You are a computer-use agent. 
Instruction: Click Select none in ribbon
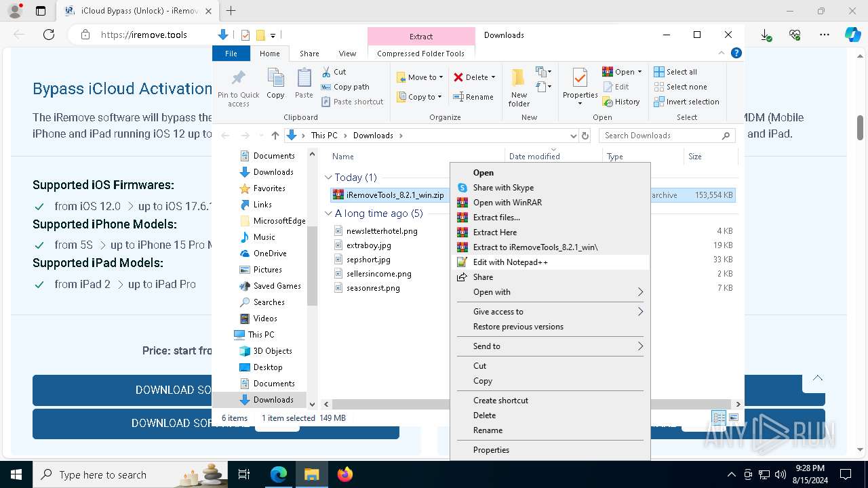680,87
